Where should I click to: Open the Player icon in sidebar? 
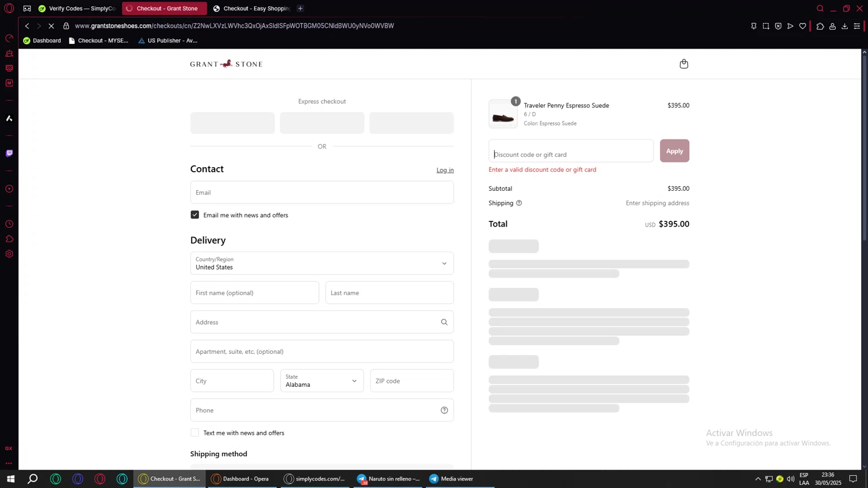[x=9, y=189]
